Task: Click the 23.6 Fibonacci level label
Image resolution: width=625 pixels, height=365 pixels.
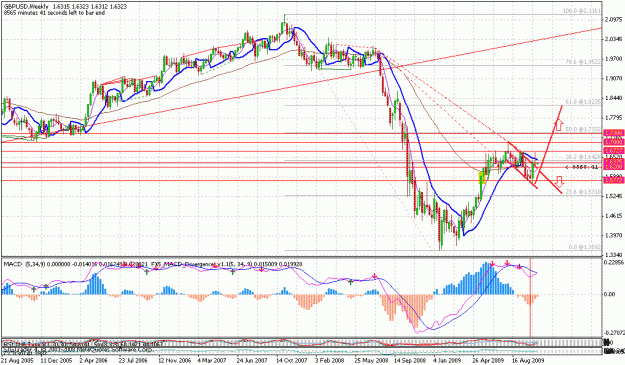Action: [583, 192]
